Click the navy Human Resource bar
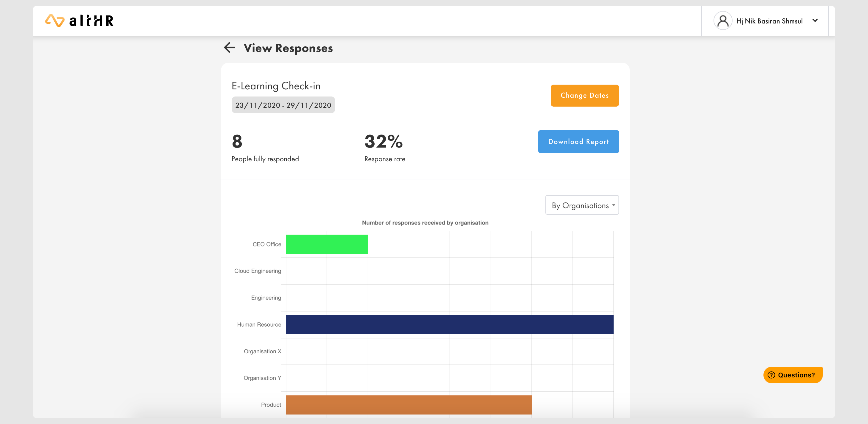Viewport: 868px width, 424px height. [449, 324]
